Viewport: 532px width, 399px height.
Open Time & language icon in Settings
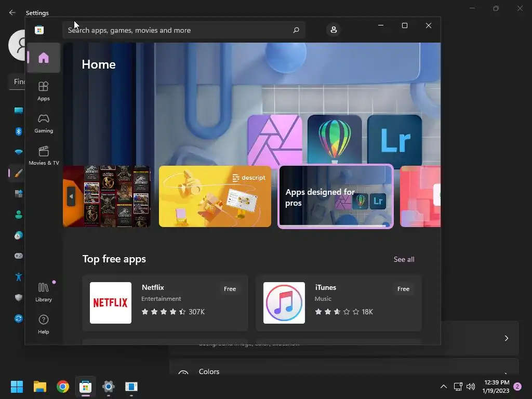tap(19, 235)
